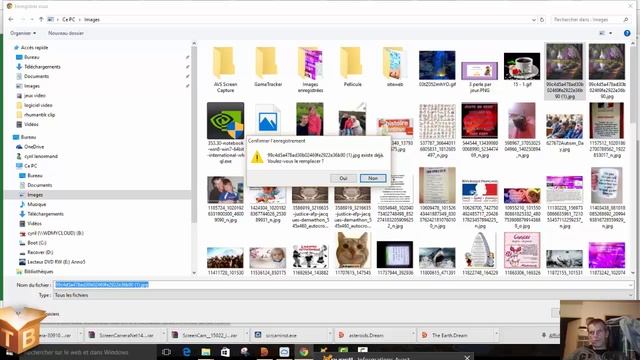
Task: Select logiciel video in the sidebar
Action: (37, 105)
